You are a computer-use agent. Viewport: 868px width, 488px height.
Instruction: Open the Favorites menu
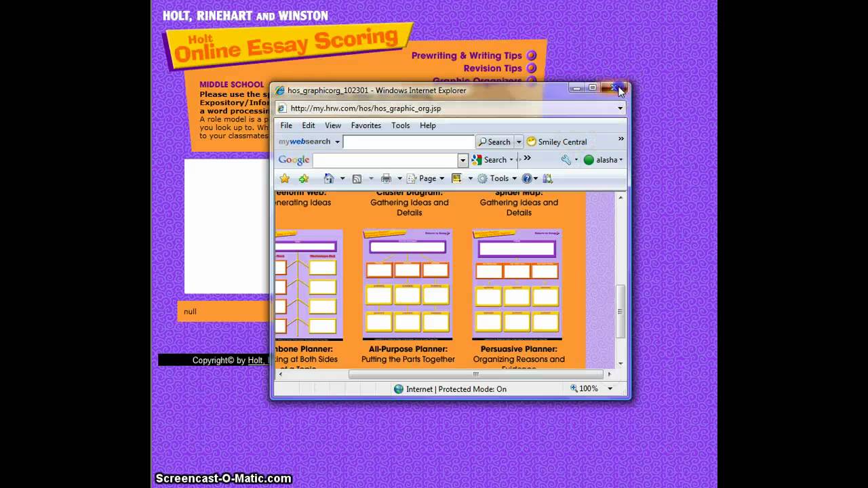click(x=366, y=125)
